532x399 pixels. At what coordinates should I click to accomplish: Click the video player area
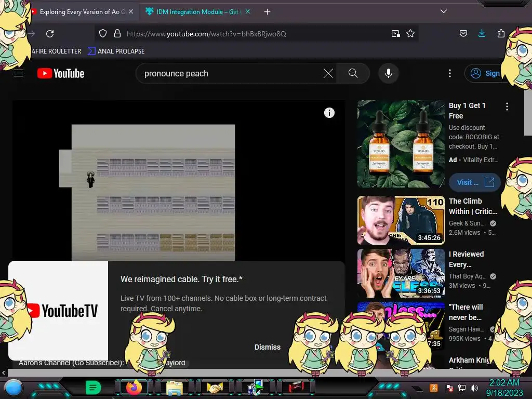(x=179, y=180)
